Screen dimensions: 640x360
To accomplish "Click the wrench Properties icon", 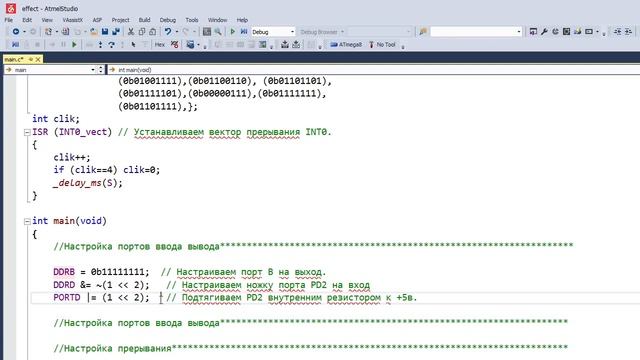I will [x=544, y=31].
